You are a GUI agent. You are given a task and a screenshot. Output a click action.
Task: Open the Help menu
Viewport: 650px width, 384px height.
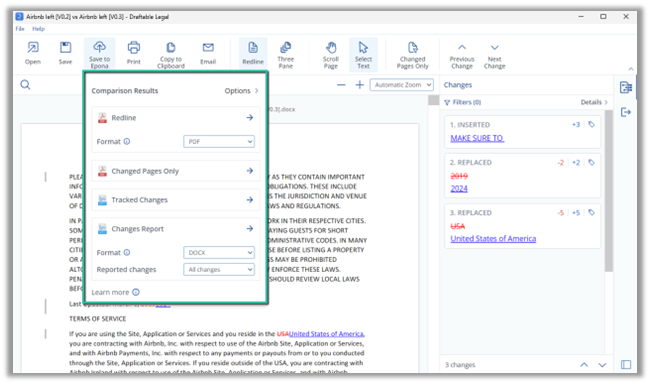(x=39, y=29)
